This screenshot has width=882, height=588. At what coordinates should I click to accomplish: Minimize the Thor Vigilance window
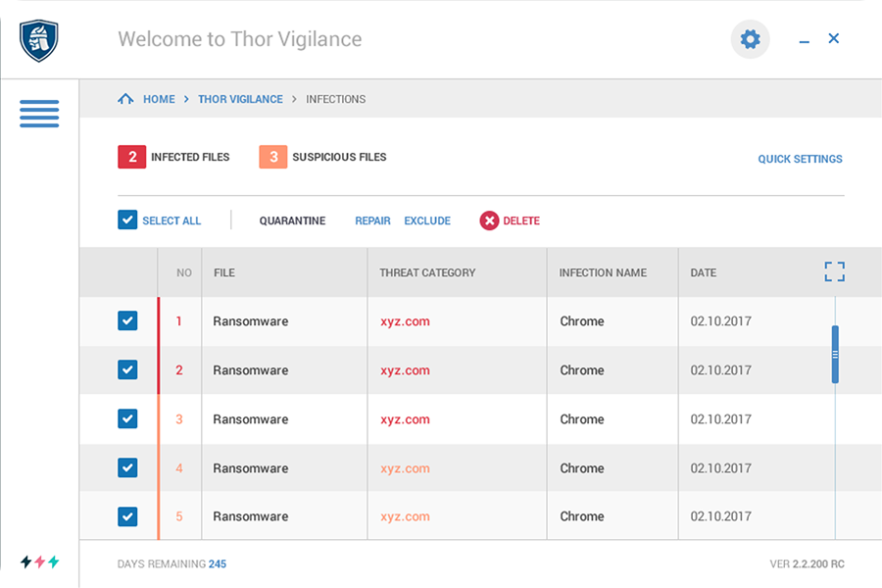click(x=805, y=41)
